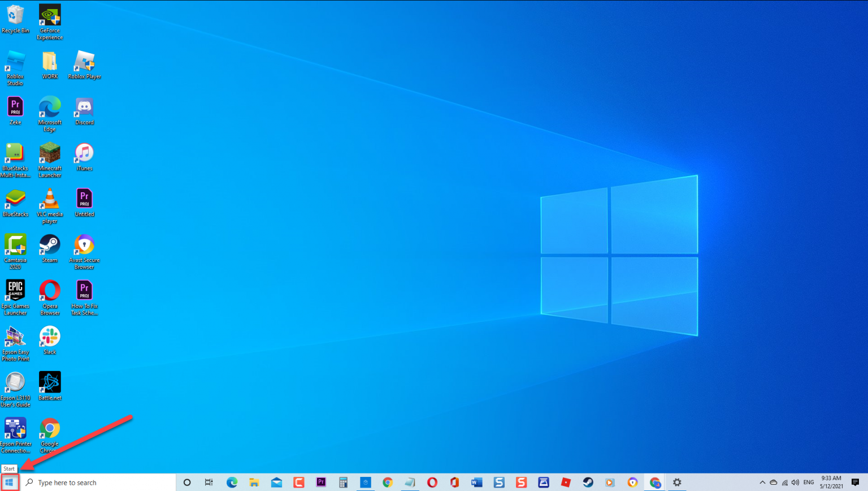The image size is (868, 491).
Task: Open Cortana from the taskbar
Action: point(187,483)
